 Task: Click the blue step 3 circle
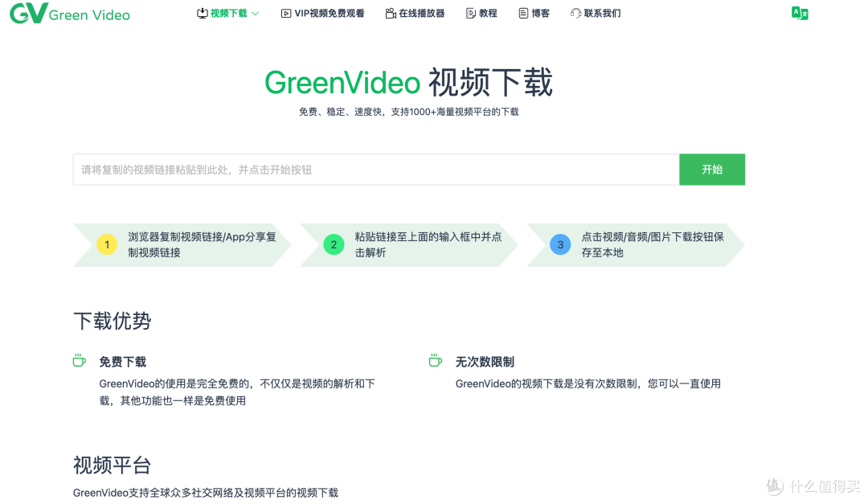560,245
